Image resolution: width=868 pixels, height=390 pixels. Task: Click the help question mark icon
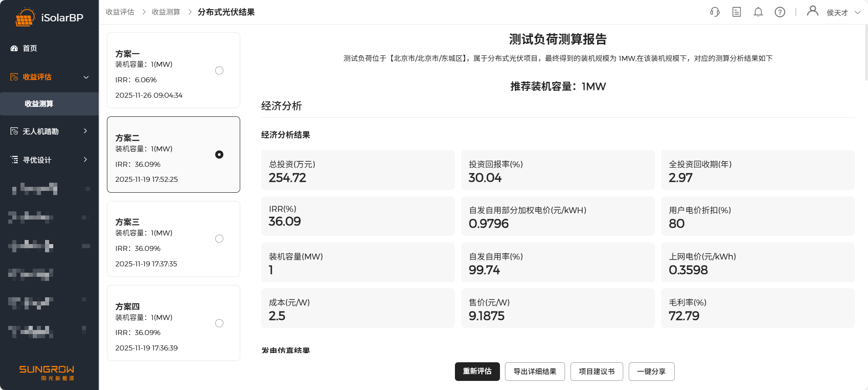780,12
